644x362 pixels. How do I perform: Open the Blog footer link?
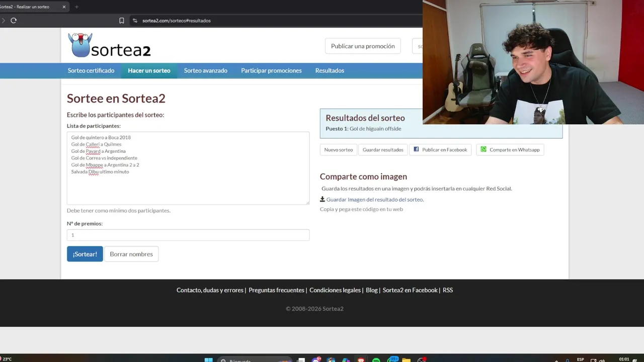[x=372, y=290]
